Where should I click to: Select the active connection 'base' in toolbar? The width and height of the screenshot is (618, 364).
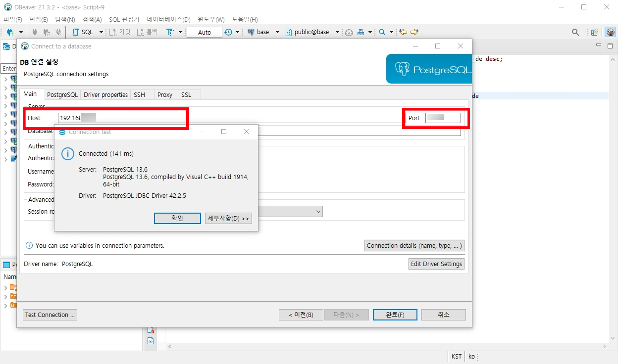[258, 32]
